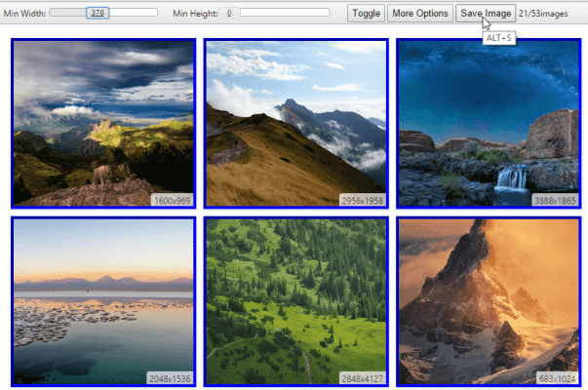The height and width of the screenshot is (390, 588).
Task: Click the 2048x1536 size label
Action: [170, 378]
